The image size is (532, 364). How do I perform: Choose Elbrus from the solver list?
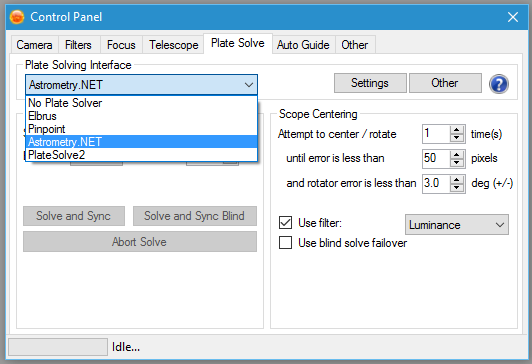click(141, 116)
